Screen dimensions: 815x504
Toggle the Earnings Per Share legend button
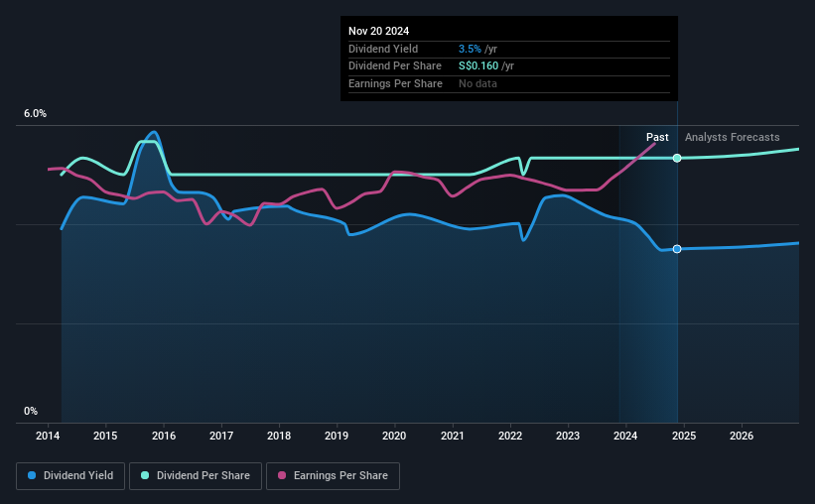point(333,476)
